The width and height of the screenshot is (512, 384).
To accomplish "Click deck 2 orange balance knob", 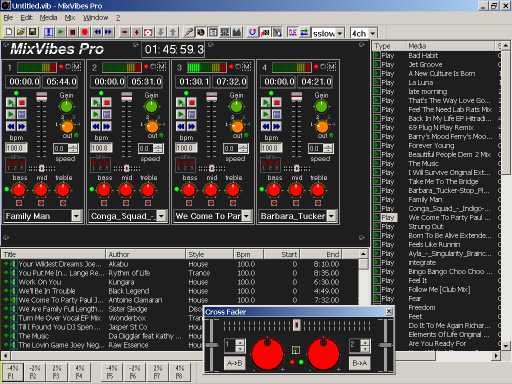I will (152, 127).
